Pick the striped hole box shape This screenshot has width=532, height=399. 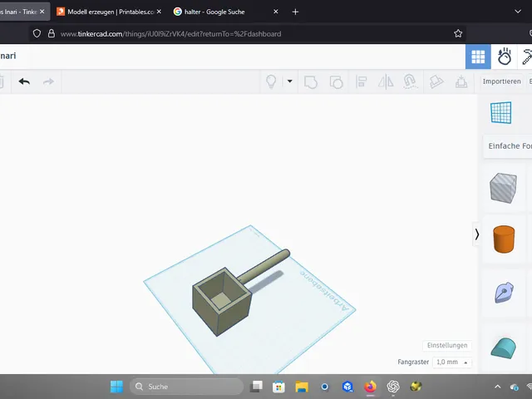504,188
